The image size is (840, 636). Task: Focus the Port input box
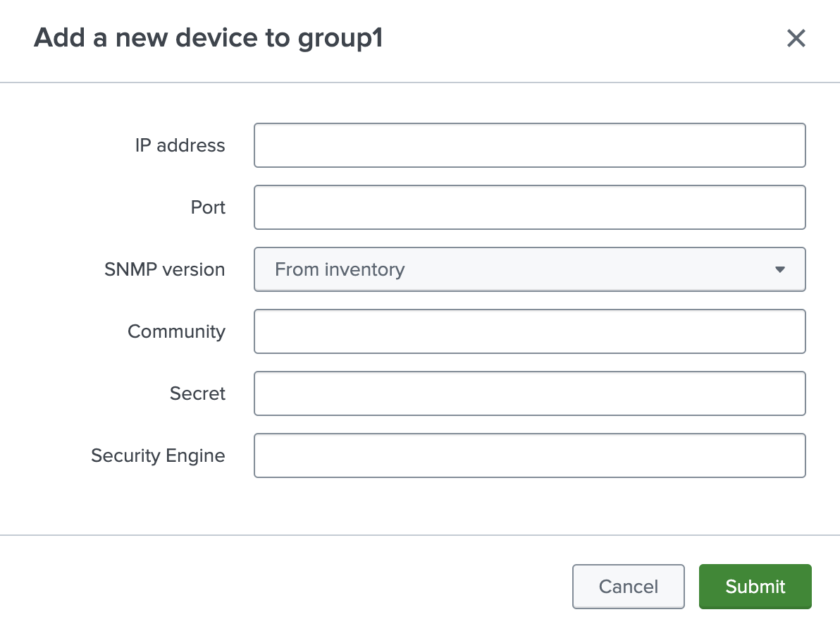(530, 207)
